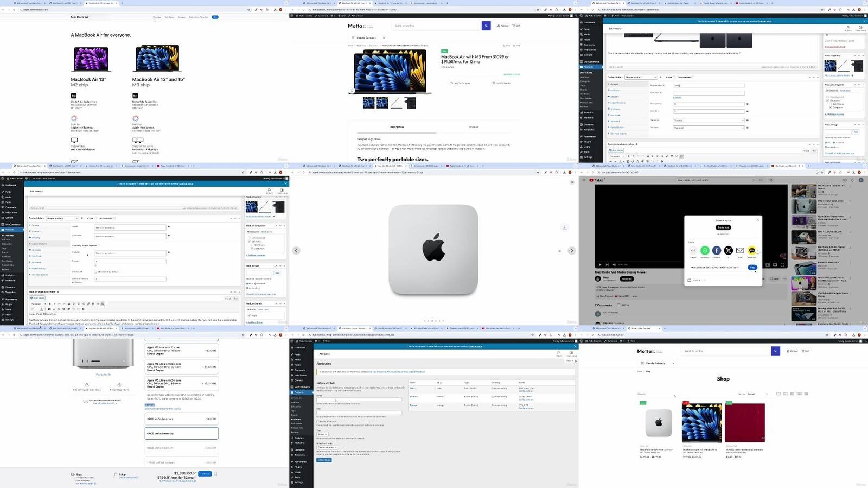868x488 pixels.
Task: Open Account on the MacBook Air product page
Action: (503, 26)
